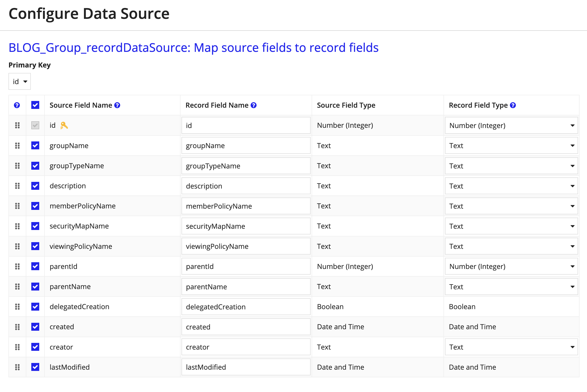587x392 pixels.
Task: Click drag handle of lastModified row
Action: 17,367
